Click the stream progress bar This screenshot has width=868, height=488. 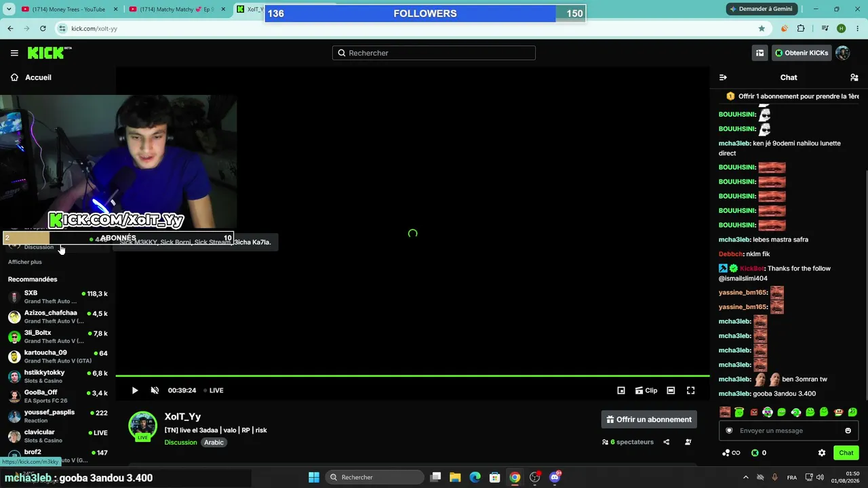tap(412, 375)
